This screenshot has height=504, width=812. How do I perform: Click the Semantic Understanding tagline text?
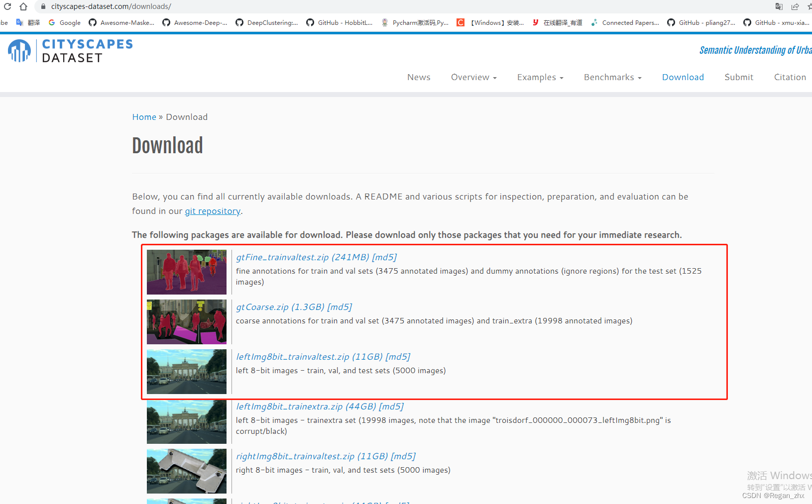pyautogui.click(x=756, y=50)
